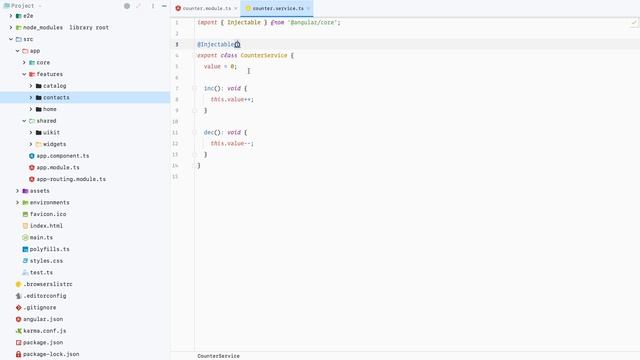
Task: Click the index.html file icon
Action: coord(25,226)
